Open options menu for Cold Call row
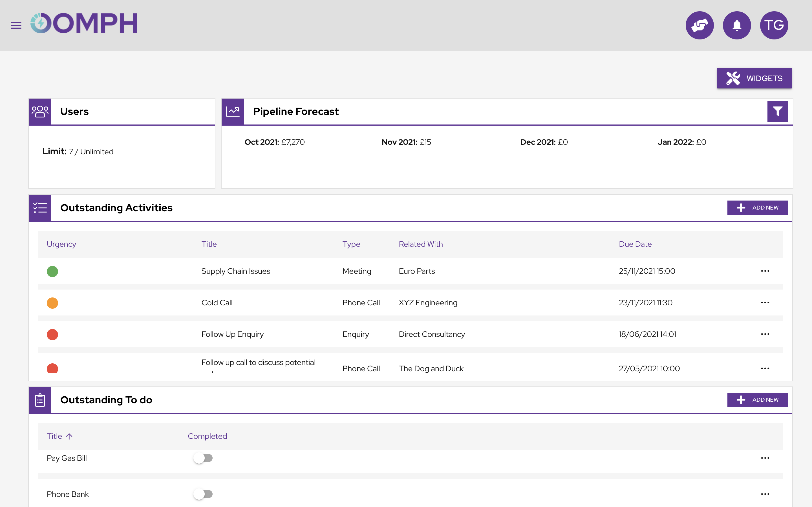 (x=765, y=303)
